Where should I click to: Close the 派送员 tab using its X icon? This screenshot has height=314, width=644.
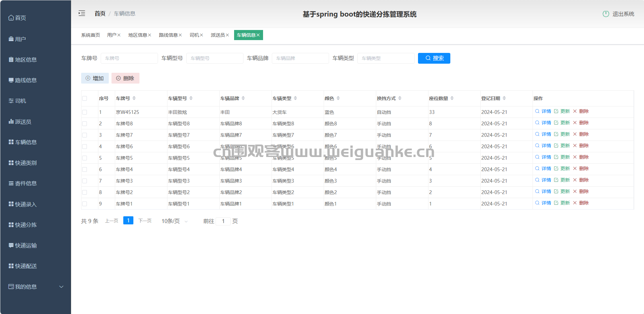[227, 35]
